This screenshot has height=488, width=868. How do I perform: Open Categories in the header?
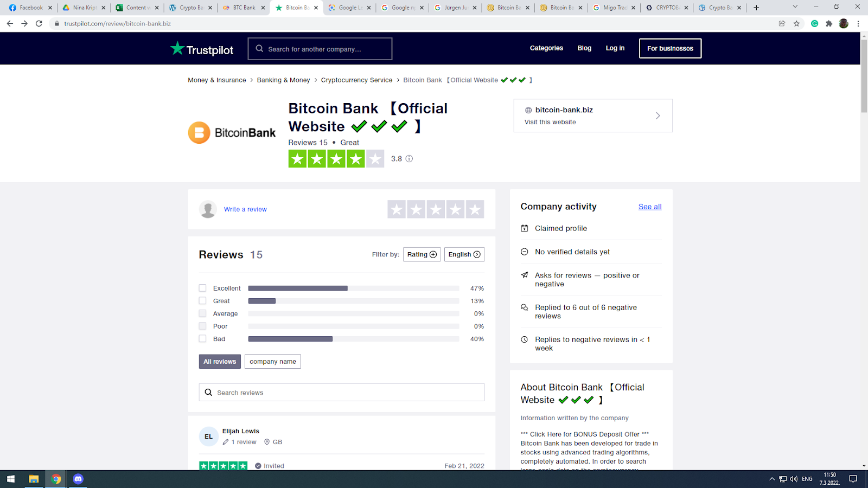point(546,48)
